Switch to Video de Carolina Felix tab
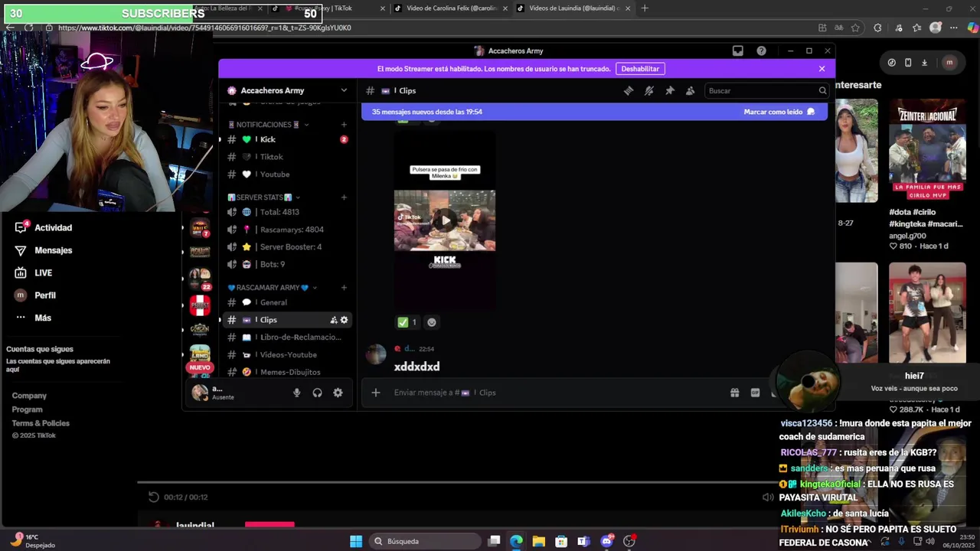Viewport: 980px width, 551px height. pyautogui.click(x=450, y=8)
